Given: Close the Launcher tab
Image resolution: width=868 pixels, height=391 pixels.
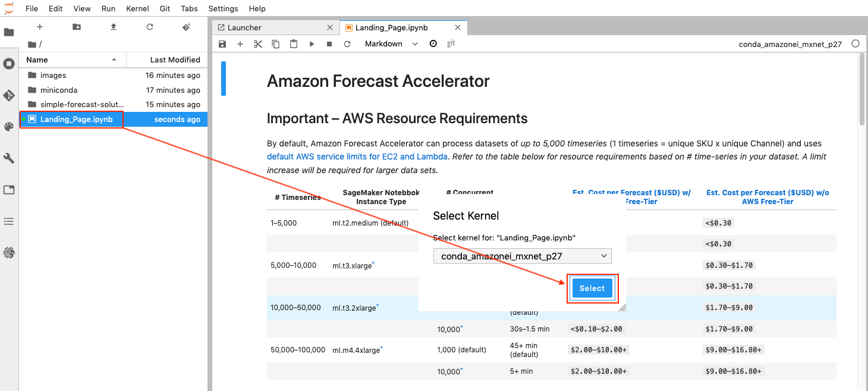Looking at the screenshot, I should [x=331, y=27].
